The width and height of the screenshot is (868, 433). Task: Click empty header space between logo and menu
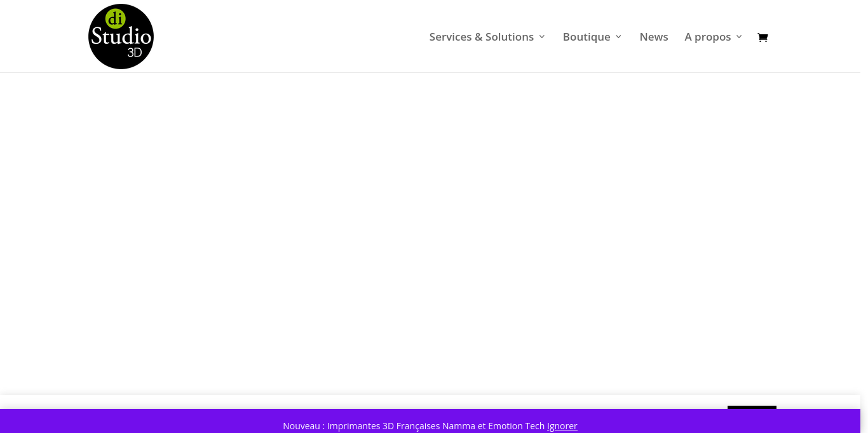286,37
